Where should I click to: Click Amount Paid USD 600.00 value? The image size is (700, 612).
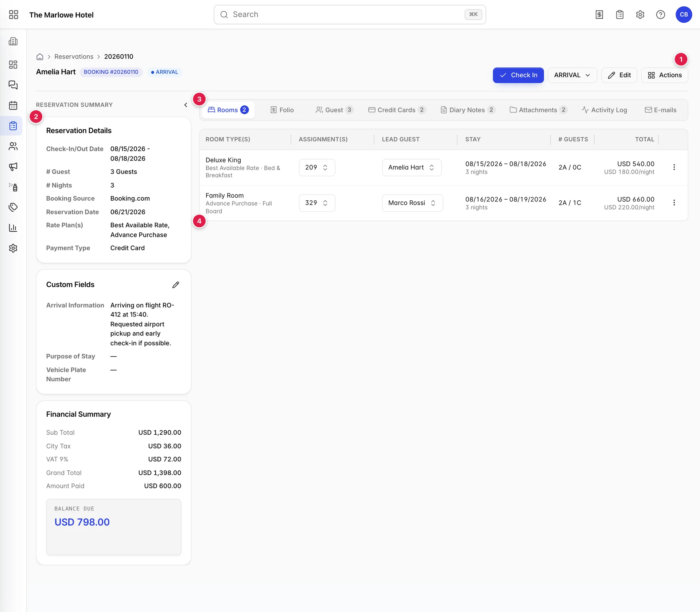pyautogui.click(x=163, y=486)
